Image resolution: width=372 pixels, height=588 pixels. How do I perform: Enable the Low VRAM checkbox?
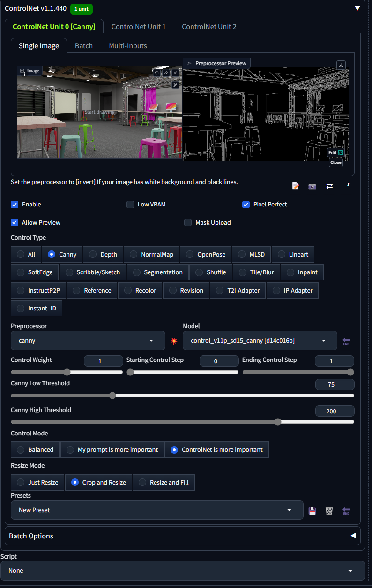[x=130, y=205]
